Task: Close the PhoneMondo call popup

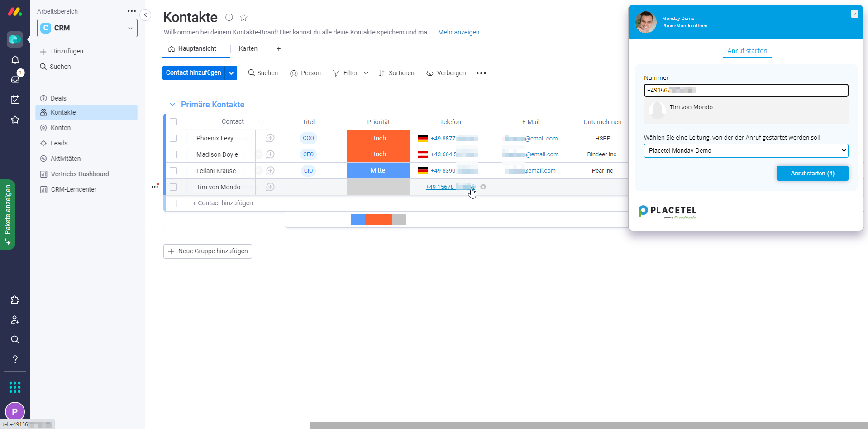Action: coord(854,14)
